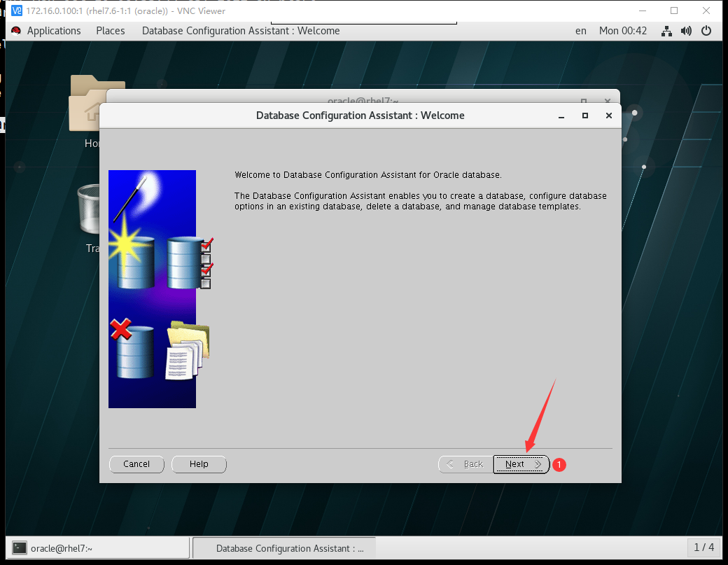The height and width of the screenshot is (565, 728).
Task: Open the network connection tray icon
Action: [666, 31]
